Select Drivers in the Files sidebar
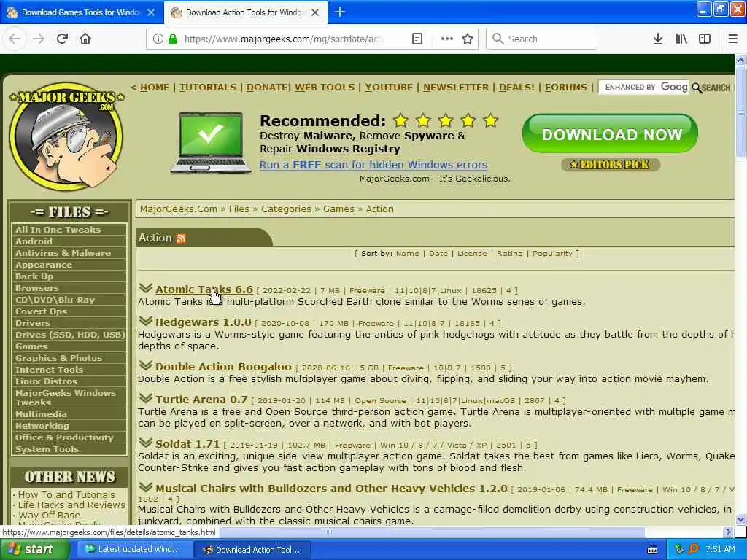The height and width of the screenshot is (560, 747). click(32, 323)
